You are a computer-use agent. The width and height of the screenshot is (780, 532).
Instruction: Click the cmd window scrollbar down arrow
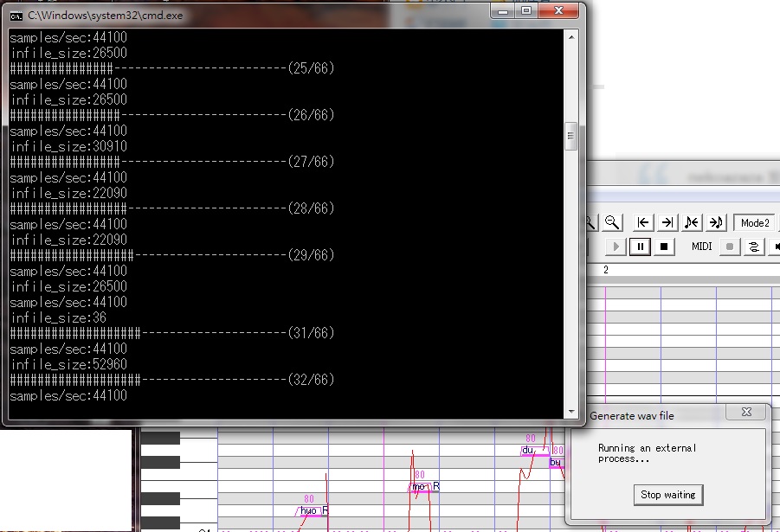[571, 412]
